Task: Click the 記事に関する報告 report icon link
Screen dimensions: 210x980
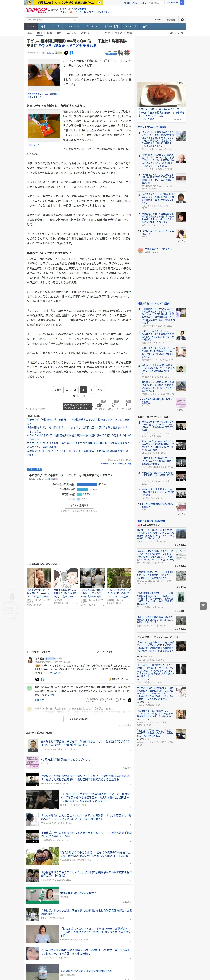Action: pyautogui.click(x=35, y=409)
